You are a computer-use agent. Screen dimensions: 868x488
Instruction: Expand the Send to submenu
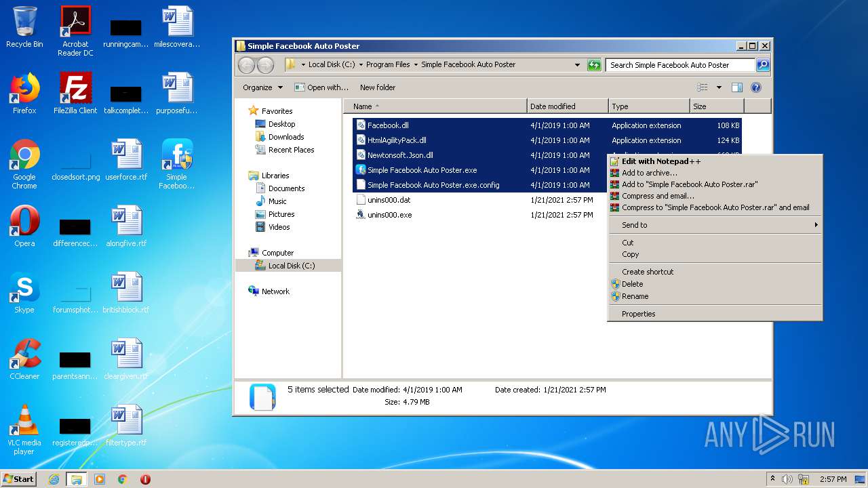[x=715, y=225]
